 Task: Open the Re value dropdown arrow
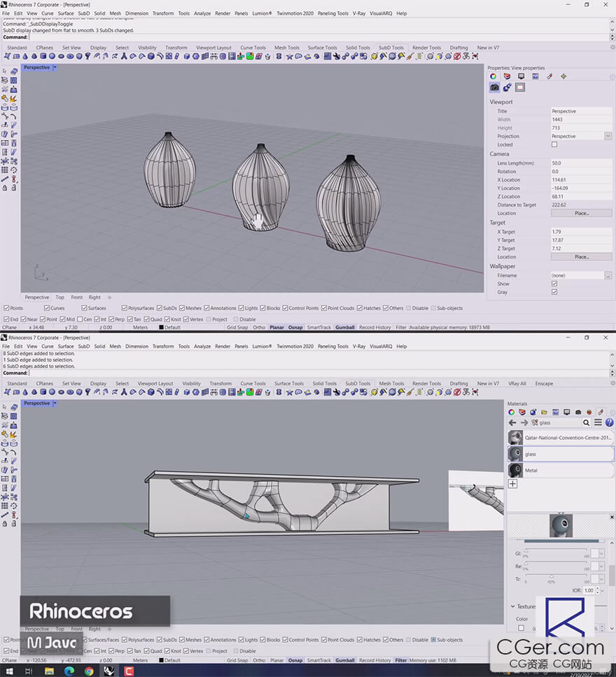coord(601,566)
